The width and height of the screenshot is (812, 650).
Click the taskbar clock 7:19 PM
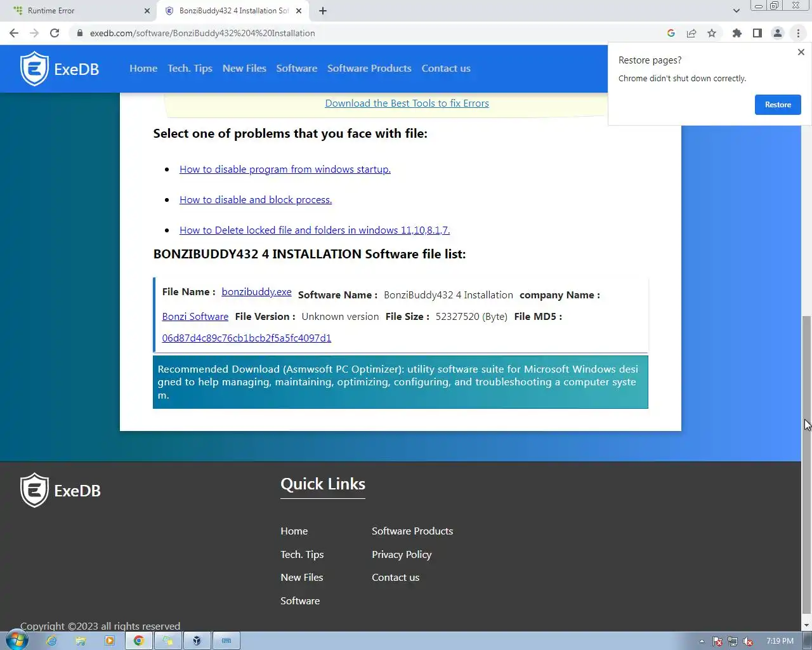[x=780, y=641]
